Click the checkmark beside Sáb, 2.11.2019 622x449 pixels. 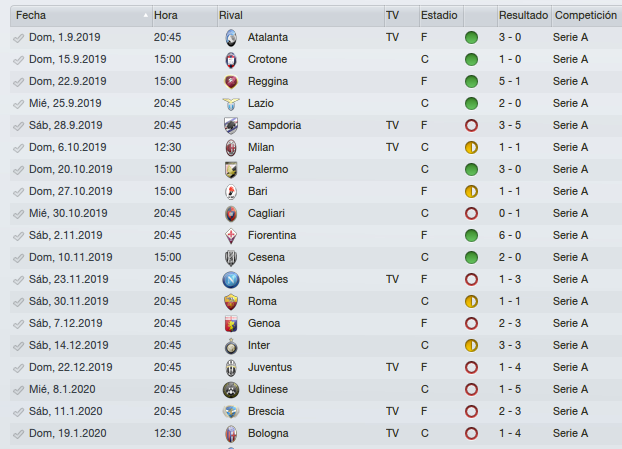click(18, 236)
